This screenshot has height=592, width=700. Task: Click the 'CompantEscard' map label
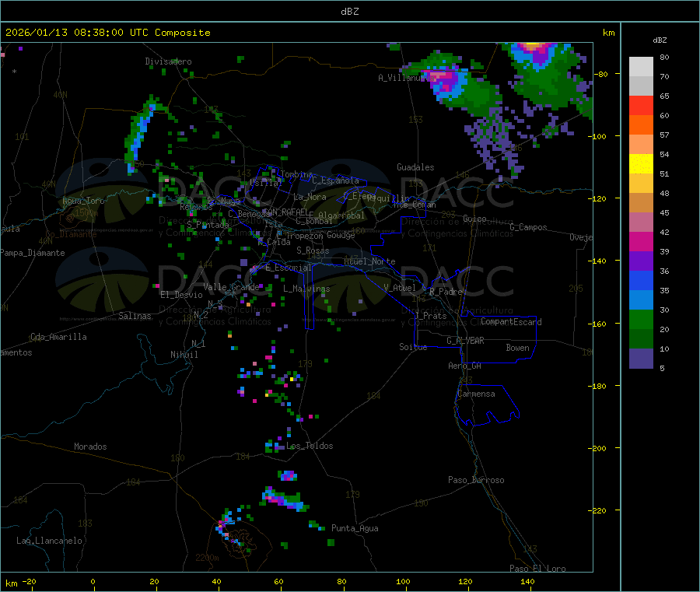511,322
